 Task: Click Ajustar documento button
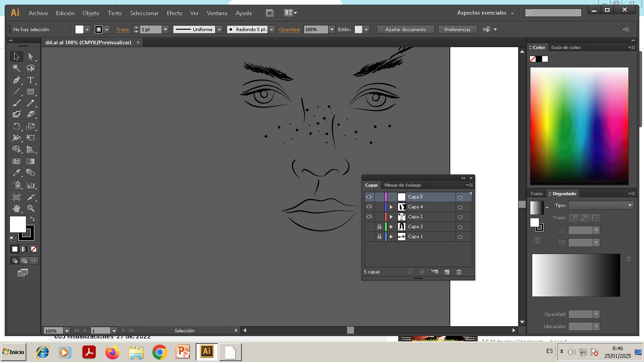pyautogui.click(x=405, y=29)
